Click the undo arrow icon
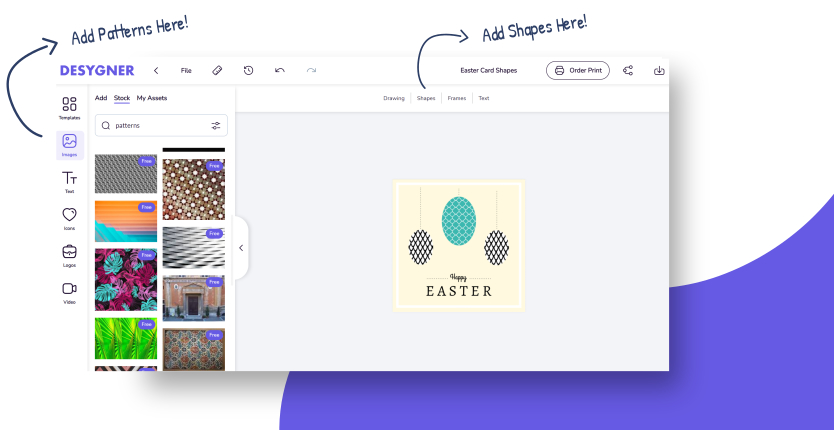834x430 pixels. pyautogui.click(x=280, y=71)
